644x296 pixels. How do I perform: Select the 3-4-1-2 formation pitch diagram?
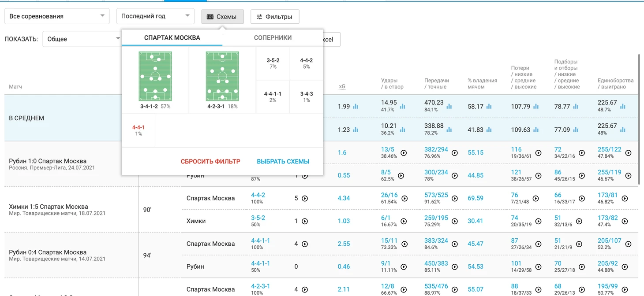point(155,76)
